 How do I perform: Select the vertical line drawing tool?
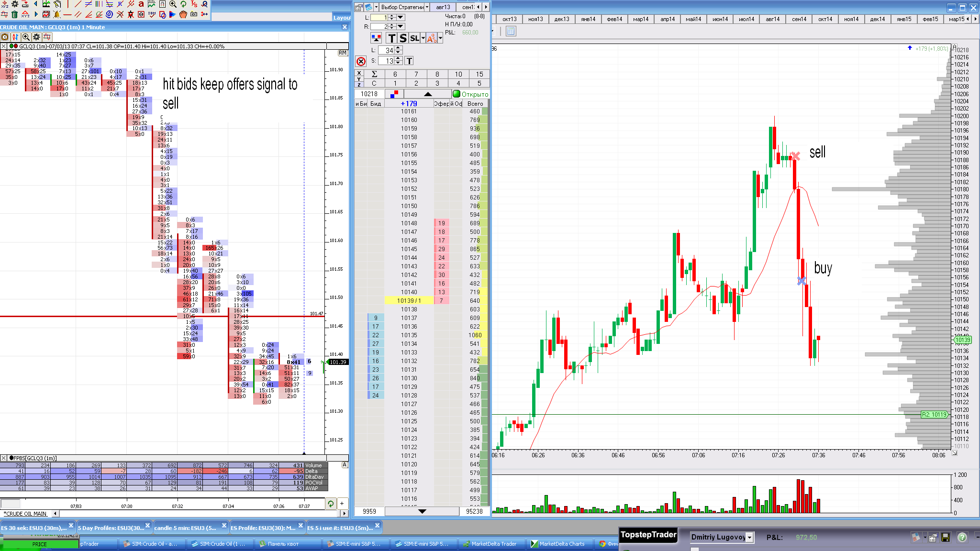[x=67, y=4]
